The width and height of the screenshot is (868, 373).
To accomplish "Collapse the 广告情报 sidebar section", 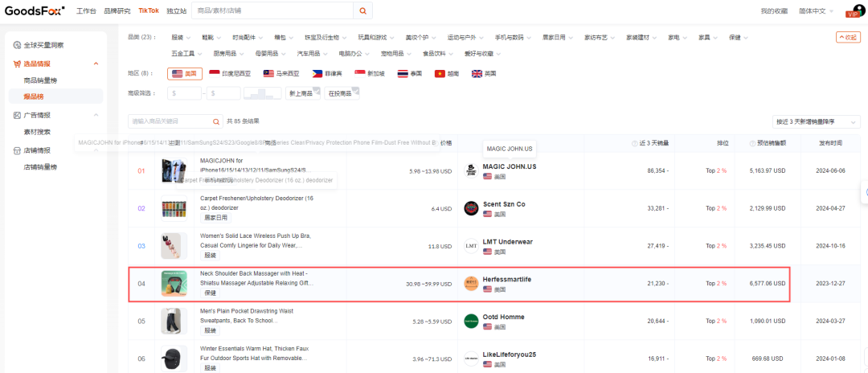I will point(96,115).
